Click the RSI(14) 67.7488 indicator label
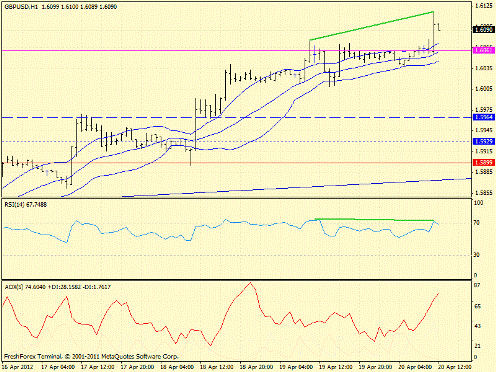The height and width of the screenshot is (372, 496). (26, 204)
